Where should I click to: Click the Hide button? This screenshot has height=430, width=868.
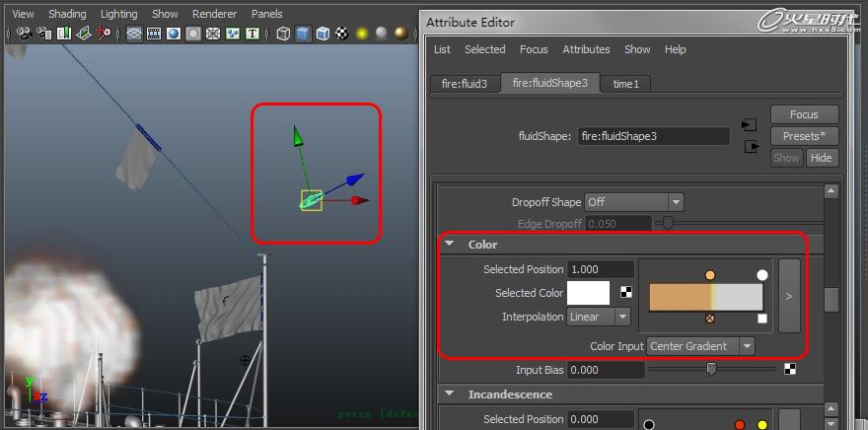tap(821, 158)
